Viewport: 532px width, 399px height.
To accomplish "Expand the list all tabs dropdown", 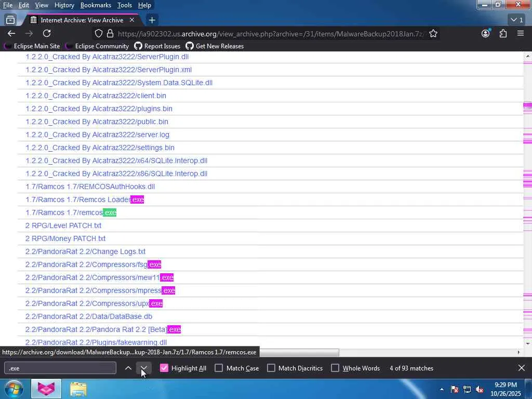I will (517, 20).
